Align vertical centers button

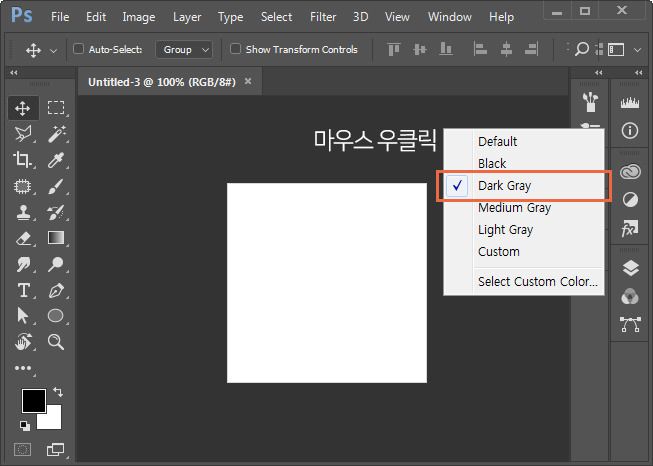[x=420, y=50]
